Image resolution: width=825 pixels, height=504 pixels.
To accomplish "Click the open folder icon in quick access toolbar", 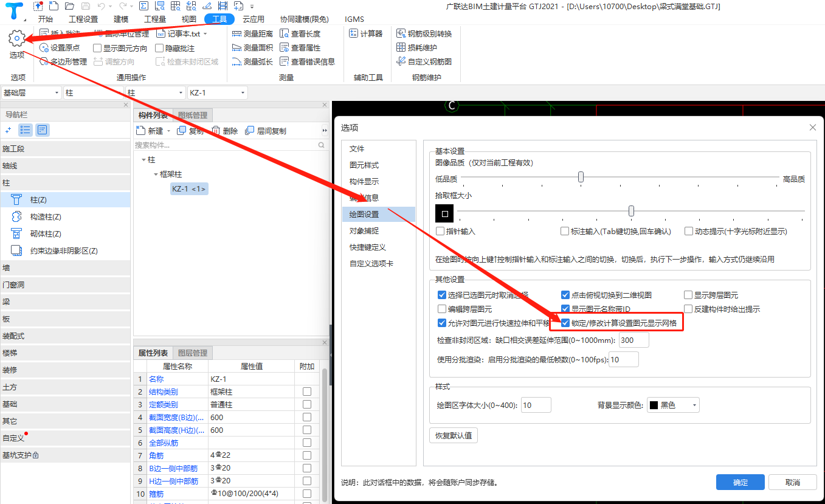I will 69,6.
